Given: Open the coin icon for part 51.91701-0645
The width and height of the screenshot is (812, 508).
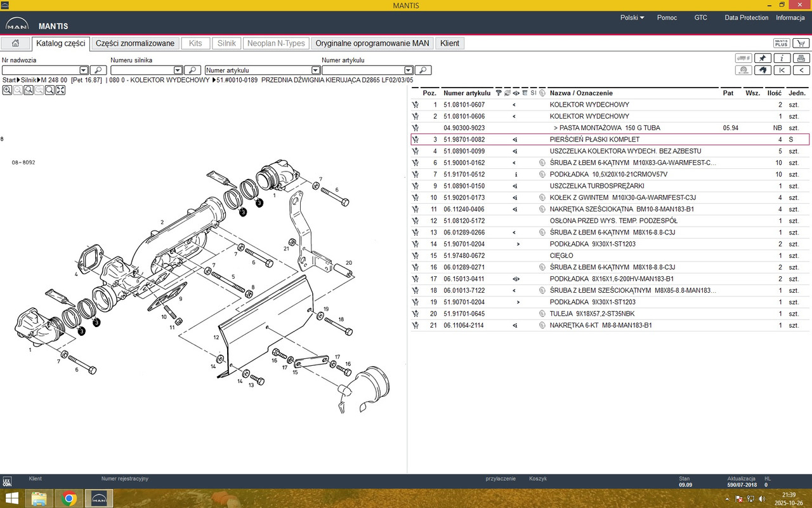Looking at the screenshot, I should point(542,314).
